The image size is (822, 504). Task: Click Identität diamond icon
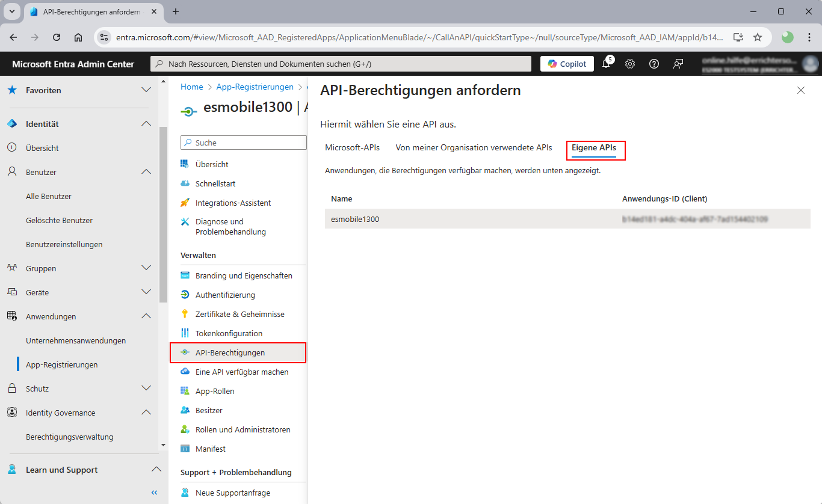(x=12, y=124)
